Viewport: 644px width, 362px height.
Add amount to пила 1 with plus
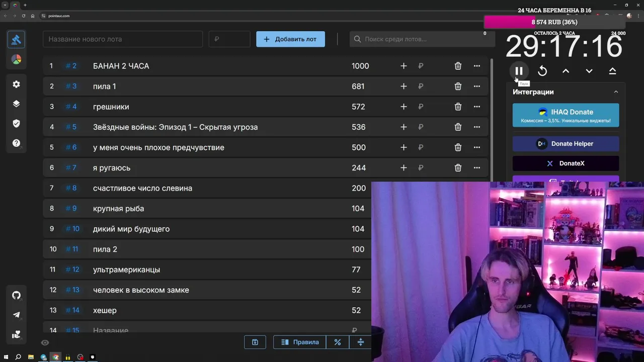pos(404,86)
